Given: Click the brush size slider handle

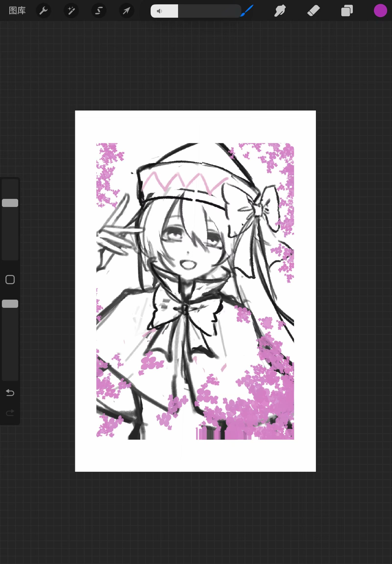Looking at the screenshot, I should point(10,203).
